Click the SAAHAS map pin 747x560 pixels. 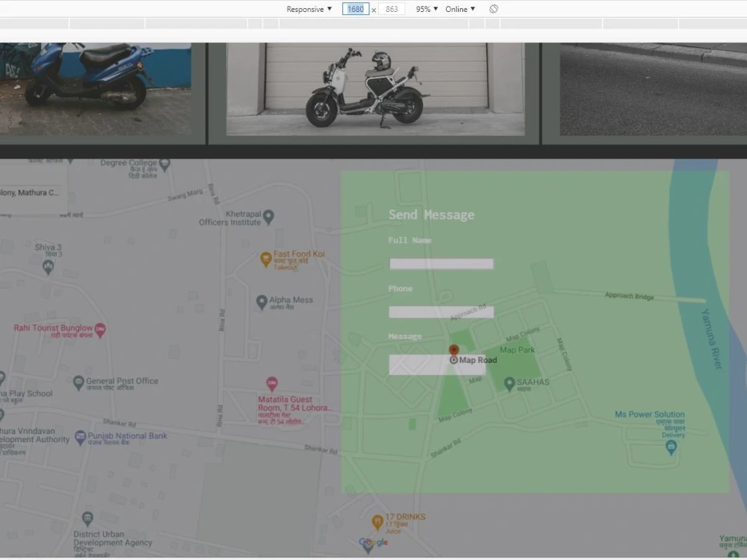click(x=509, y=383)
